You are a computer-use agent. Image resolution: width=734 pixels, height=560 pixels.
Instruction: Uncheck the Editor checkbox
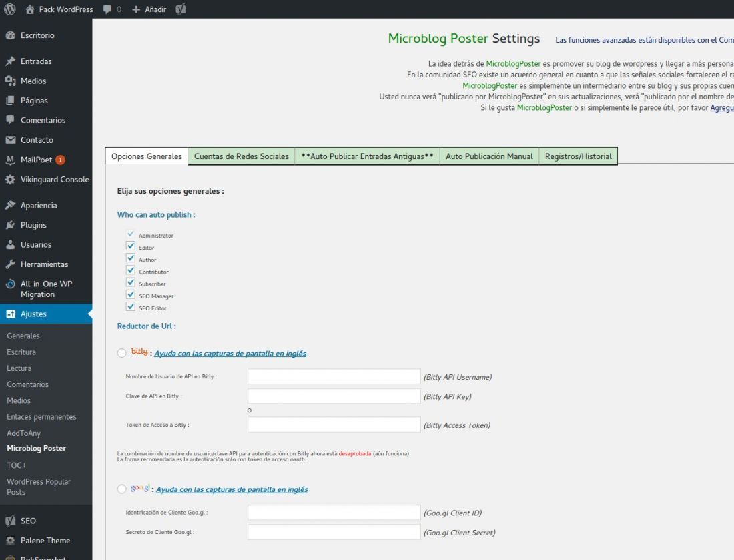[x=131, y=246]
